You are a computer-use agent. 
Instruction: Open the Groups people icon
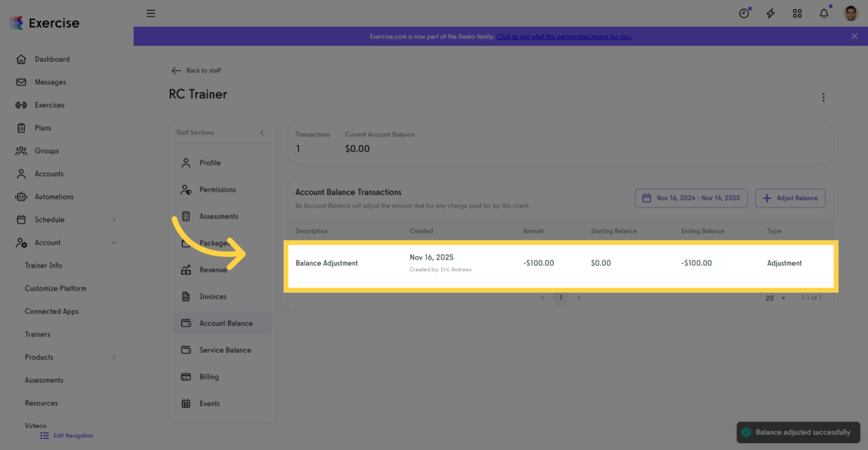[21, 151]
